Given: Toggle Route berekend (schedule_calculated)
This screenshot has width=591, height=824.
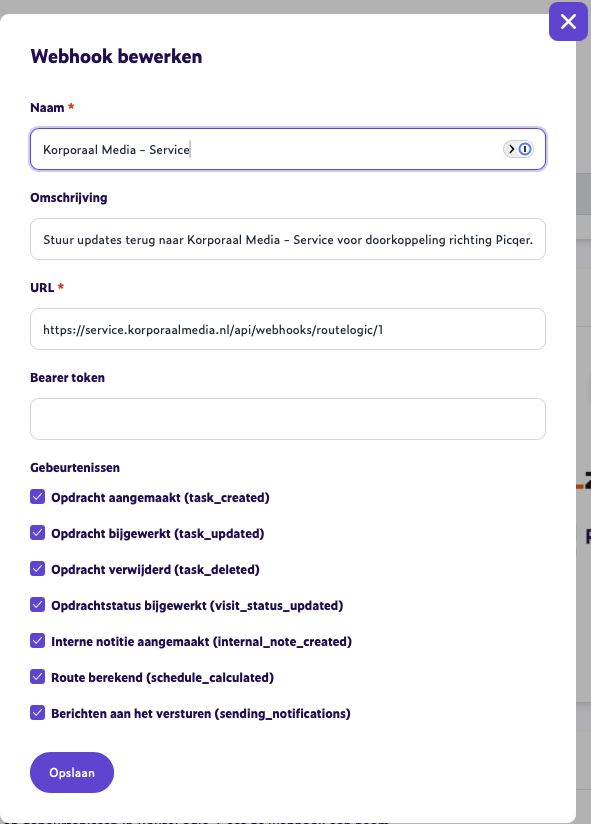Looking at the screenshot, I should [x=38, y=677].
